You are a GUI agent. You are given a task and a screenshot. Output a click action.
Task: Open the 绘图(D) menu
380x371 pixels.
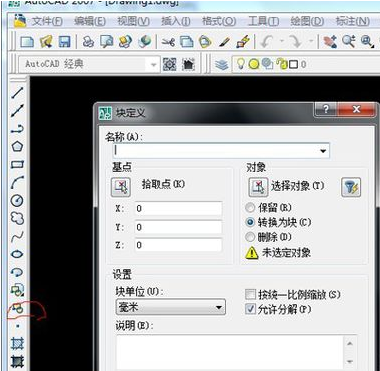(307, 21)
